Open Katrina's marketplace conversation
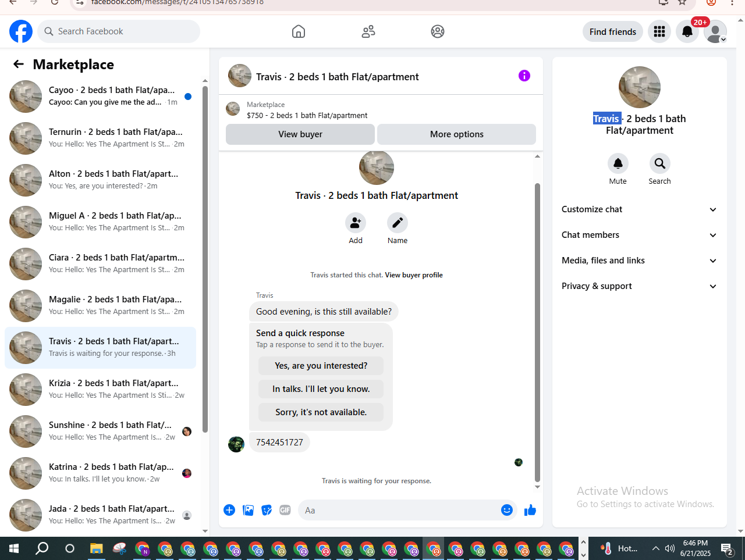Screen dimensions: 745x560 pyautogui.click(x=100, y=473)
